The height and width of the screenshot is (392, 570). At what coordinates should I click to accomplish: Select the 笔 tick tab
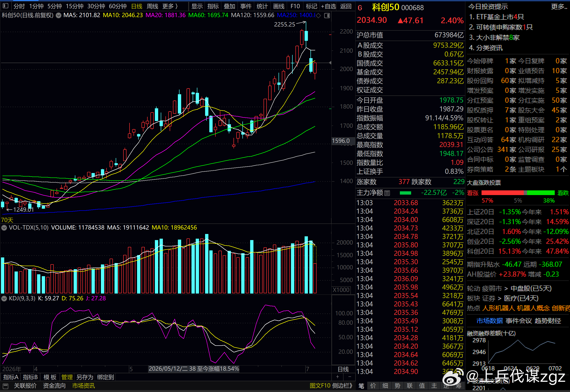pyautogui.click(x=361, y=386)
